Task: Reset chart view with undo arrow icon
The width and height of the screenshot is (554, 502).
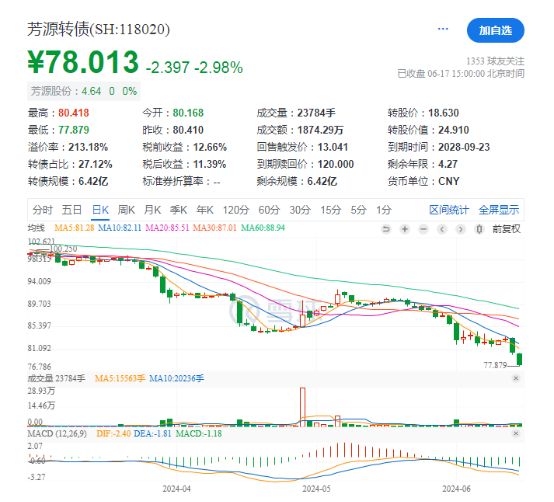Action: point(386,229)
